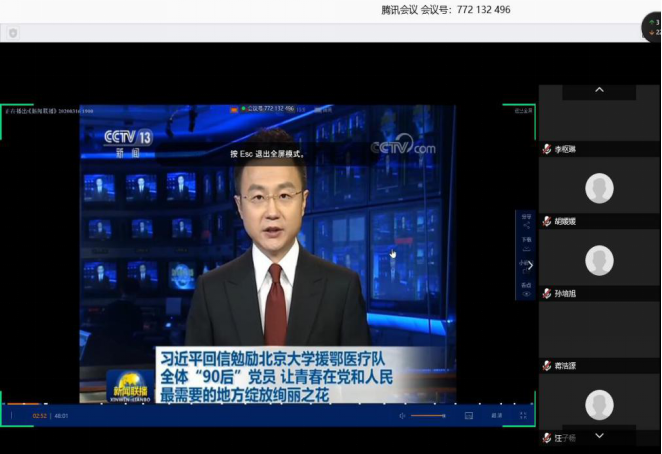The width and height of the screenshot is (662, 454).
Task: Click the 02:52 elapsed time text
Action: coord(39,416)
